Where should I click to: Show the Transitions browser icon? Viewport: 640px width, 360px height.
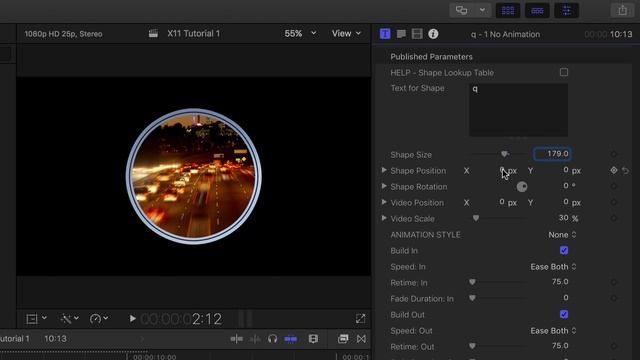(x=361, y=339)
